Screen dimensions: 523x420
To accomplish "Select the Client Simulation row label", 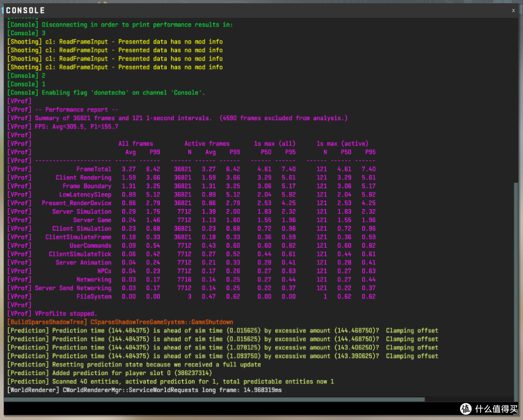I will click(x=82, y=229).
